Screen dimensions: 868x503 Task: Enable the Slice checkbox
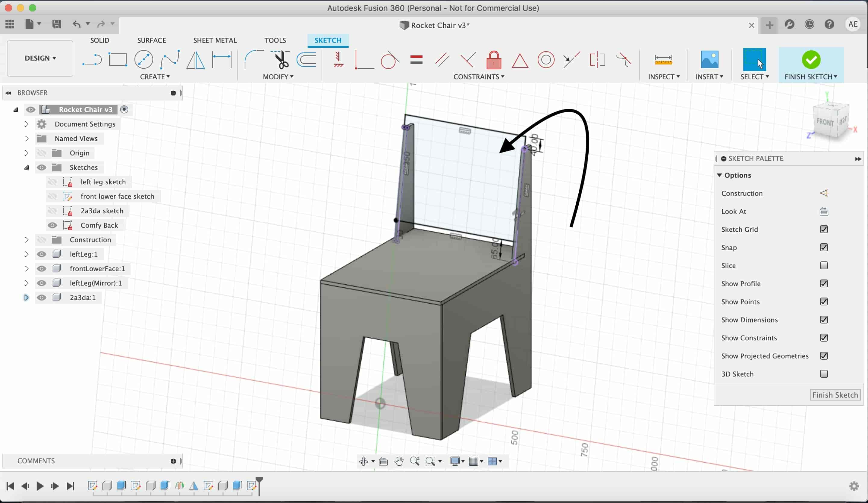click(x=824, y=265)
